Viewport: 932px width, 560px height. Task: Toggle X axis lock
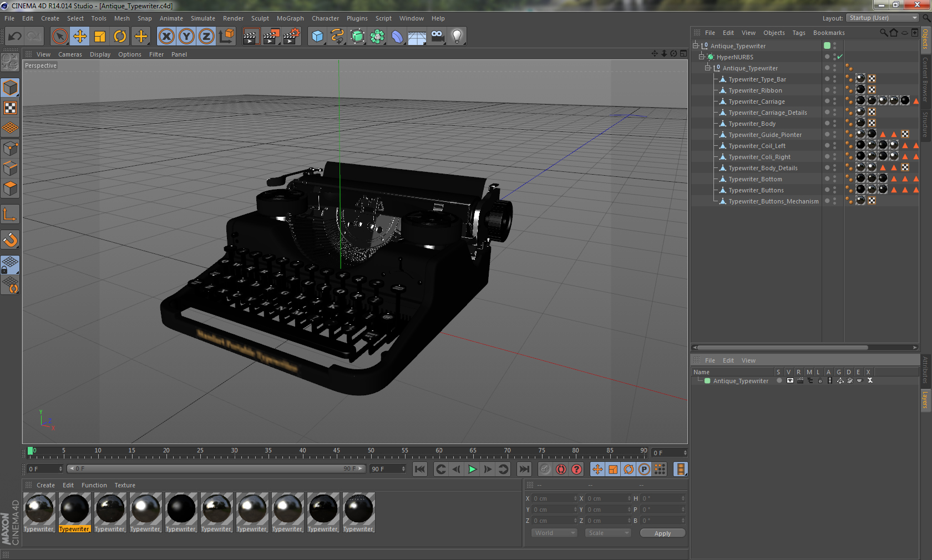click(166, 37)
